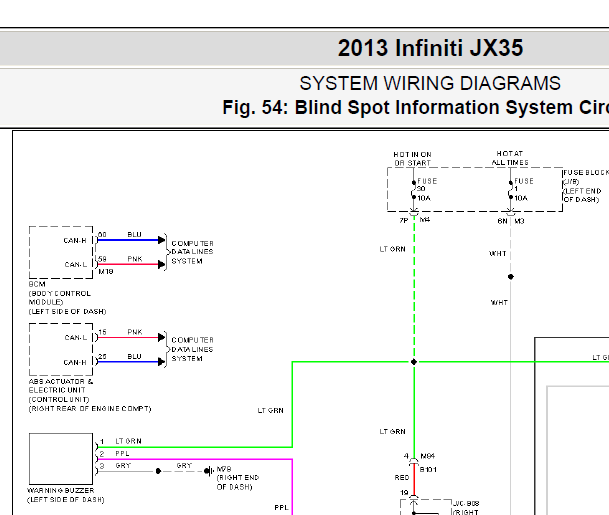Click the light green wire junction dot

414,362
